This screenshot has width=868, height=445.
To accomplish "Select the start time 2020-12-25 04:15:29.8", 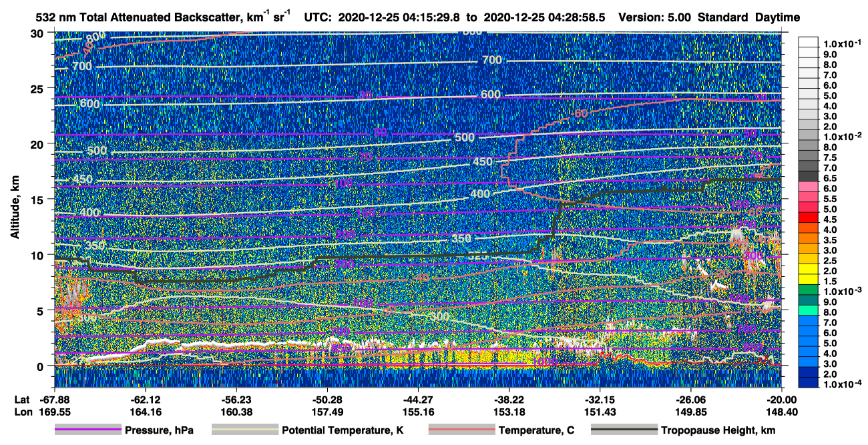I will [401, 17].
